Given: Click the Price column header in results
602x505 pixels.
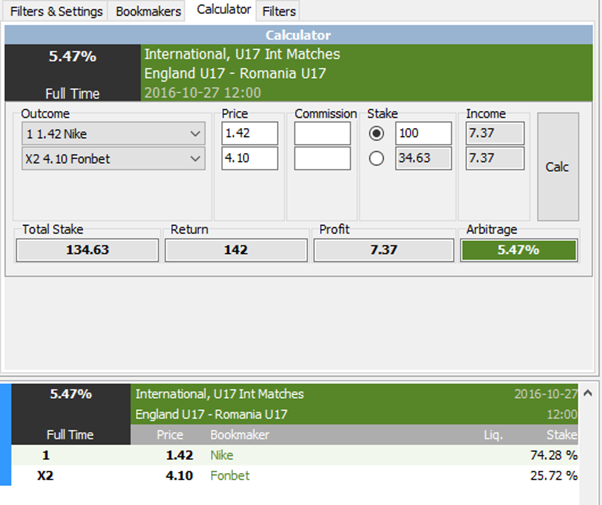Looking at the screenshot, I should [x=170, y=435].
